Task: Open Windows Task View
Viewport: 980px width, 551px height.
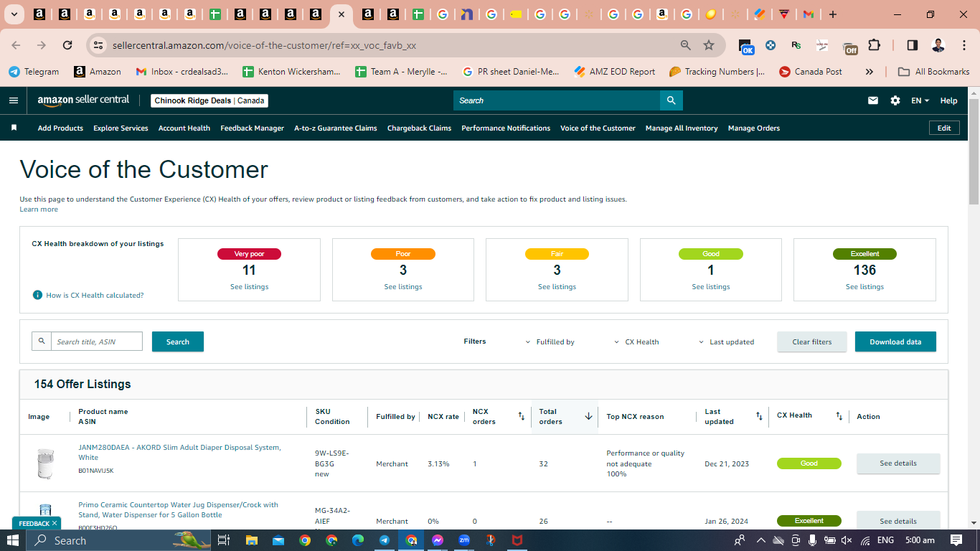Action: [223, 540]
